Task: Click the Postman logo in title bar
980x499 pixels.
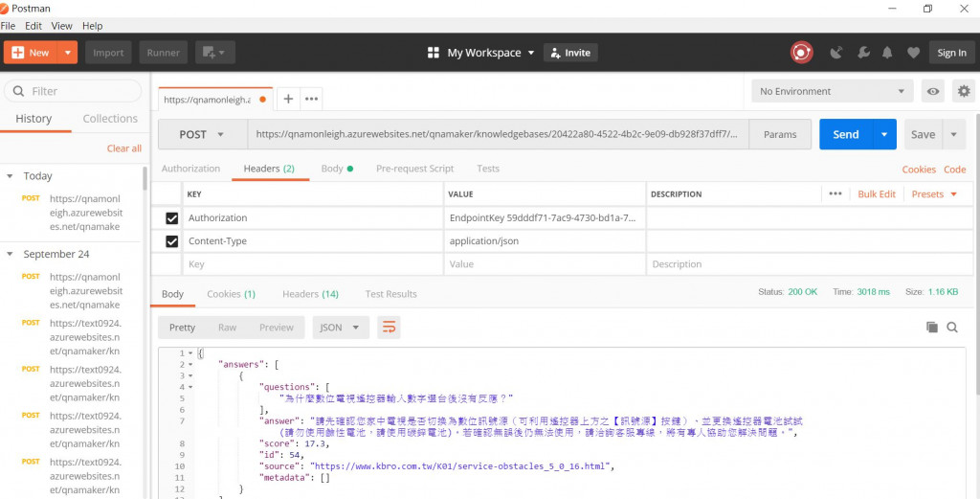Action: point(5,8)
